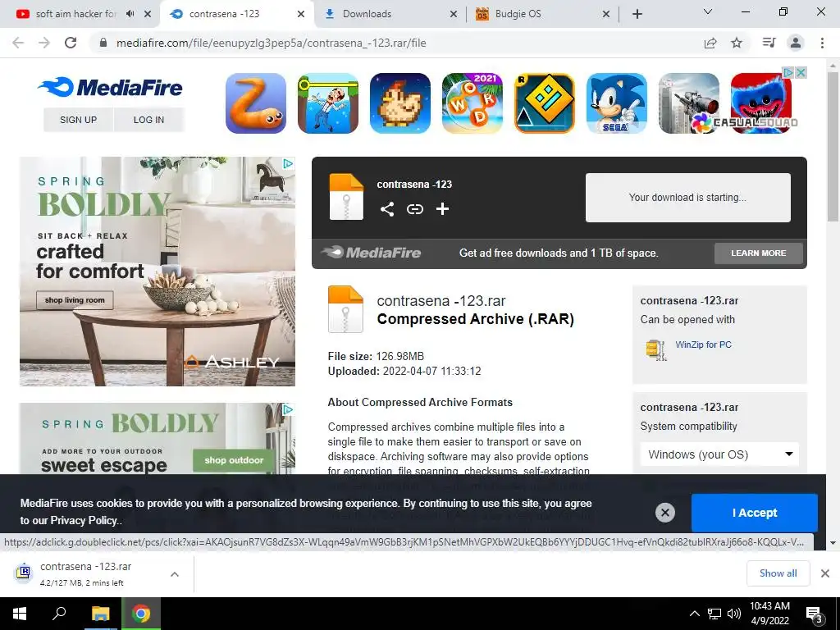840x630 pixels.
Task: Click the AdChoices icon on top banner
Action: click(788, 72)
